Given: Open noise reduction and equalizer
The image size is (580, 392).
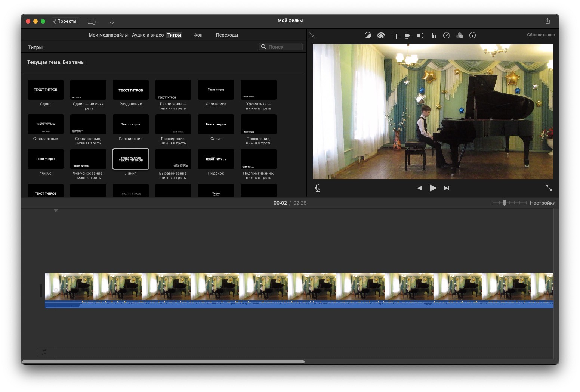Looking at the screenshot, I should coord(433,35).
